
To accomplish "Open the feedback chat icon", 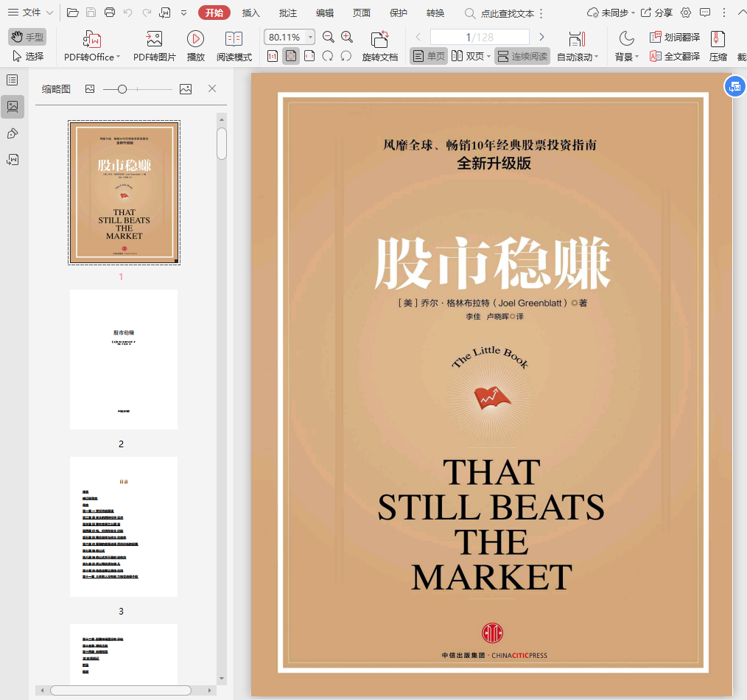I will 705,13.
